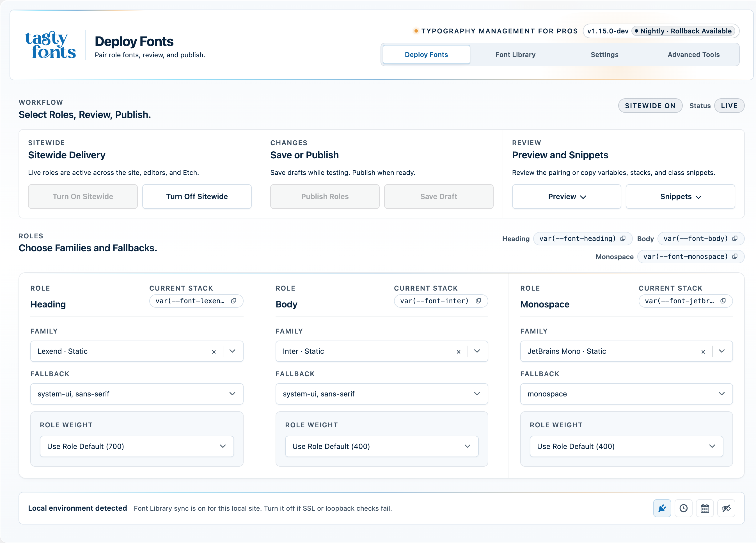Click the Monospace role name heading
The image size is (756, 543).
(x=545, y=304)
